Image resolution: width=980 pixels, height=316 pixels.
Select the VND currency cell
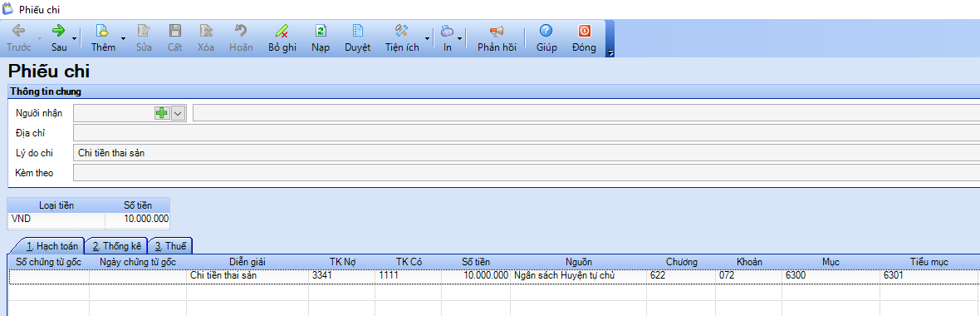click(x=56, y=219)
